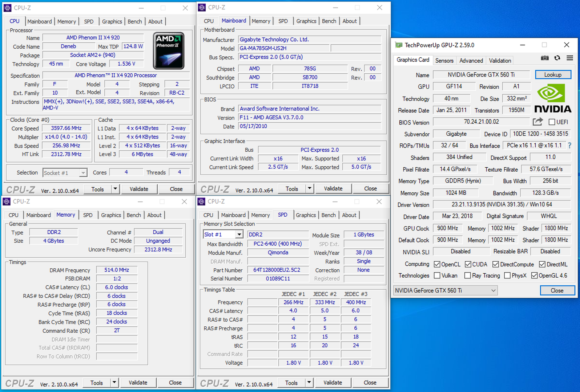The height and width of the screenshot is (392, 580).
Task: Click the GPU-Z refresh icon
Action: tap(557, 58)
